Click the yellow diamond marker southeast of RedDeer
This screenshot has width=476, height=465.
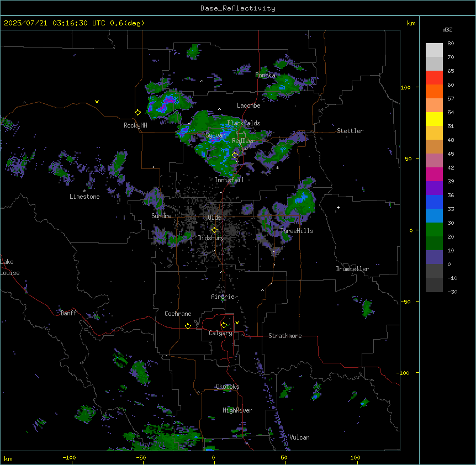point(235,155)
